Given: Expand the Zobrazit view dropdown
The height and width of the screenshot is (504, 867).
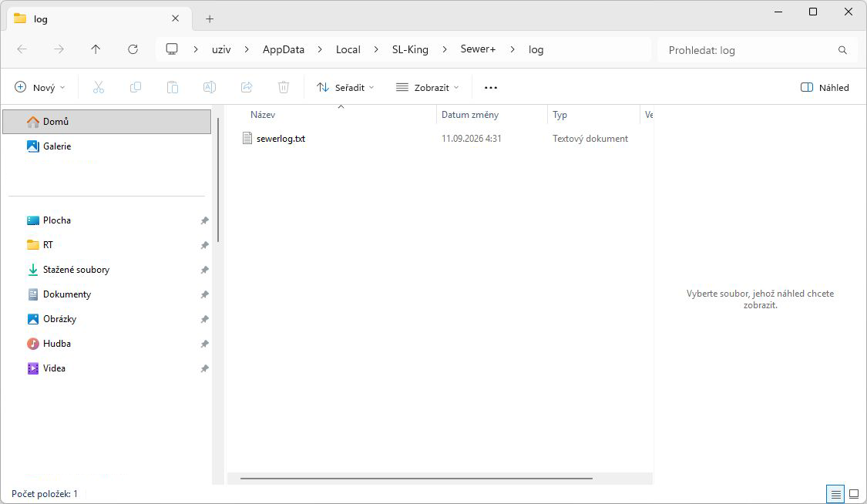Looking at the screenshot, I should click(x=428, y=87).
